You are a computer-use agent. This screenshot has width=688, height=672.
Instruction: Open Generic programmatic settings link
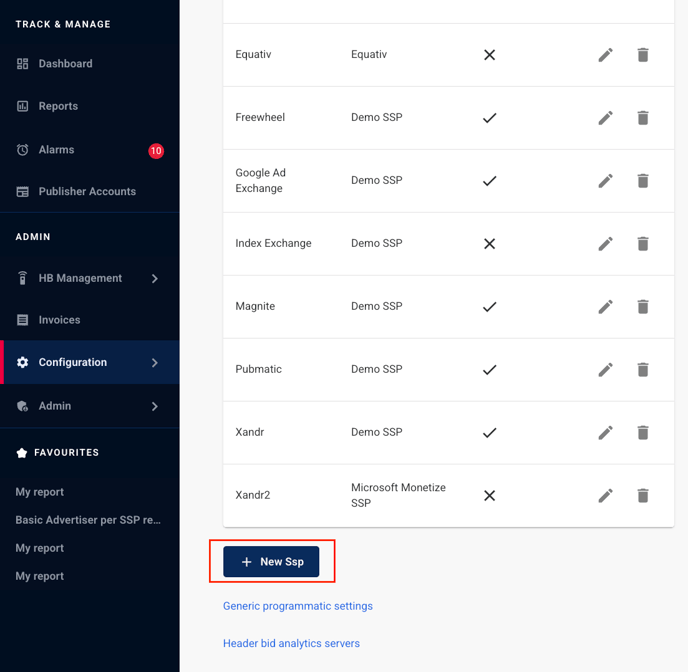[x=297, y=606]
